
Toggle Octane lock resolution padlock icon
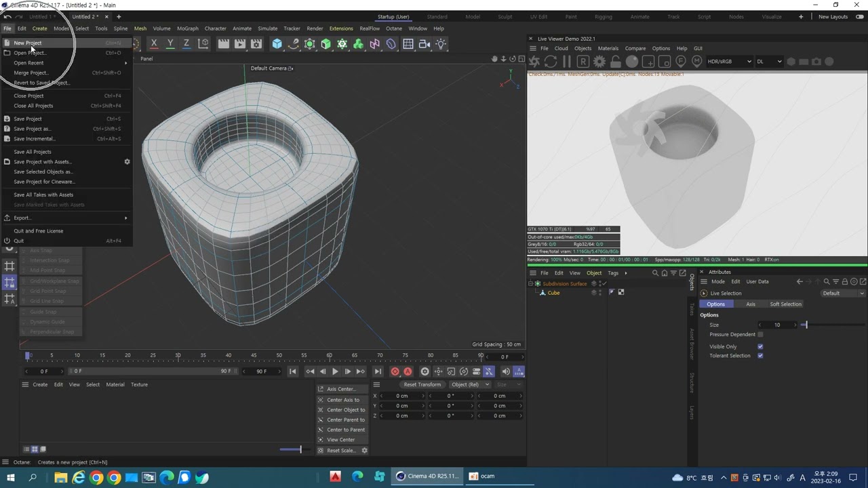616,62
